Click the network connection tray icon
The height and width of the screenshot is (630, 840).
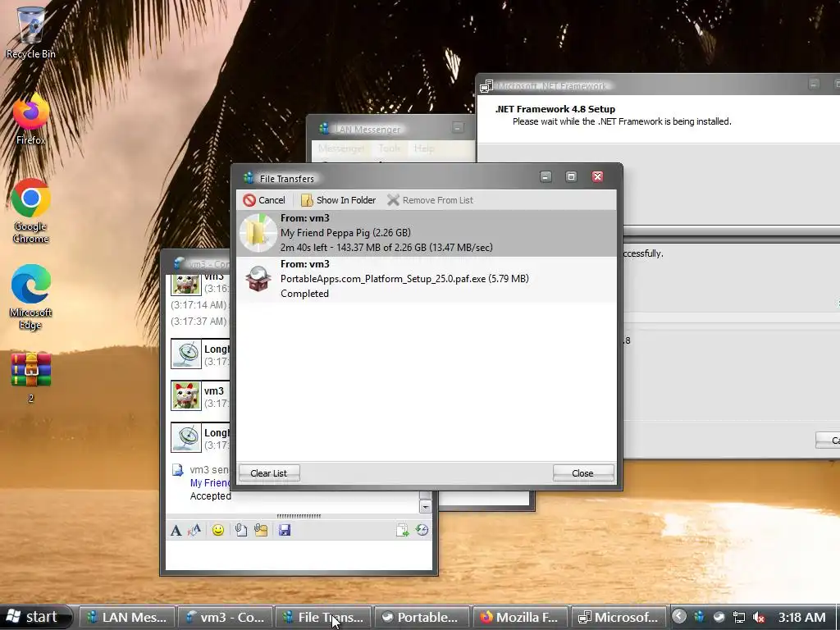point(739,617)
